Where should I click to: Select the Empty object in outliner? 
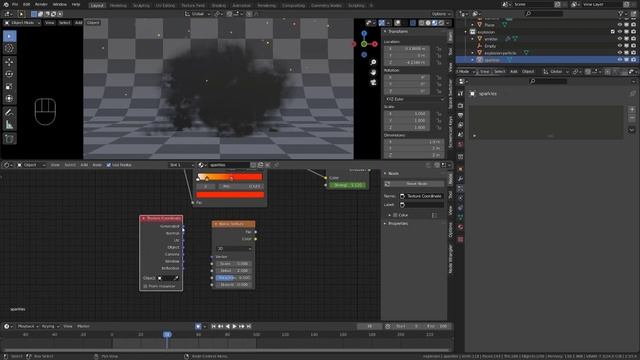click(490, 46)
